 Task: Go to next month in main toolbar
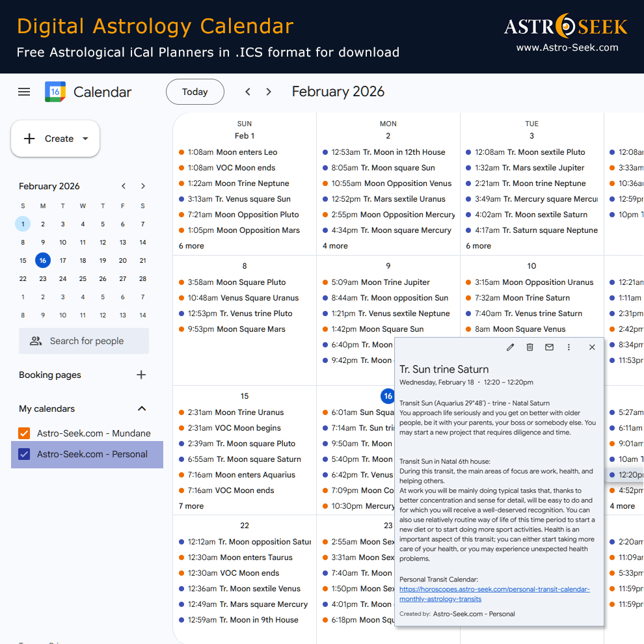269,92
